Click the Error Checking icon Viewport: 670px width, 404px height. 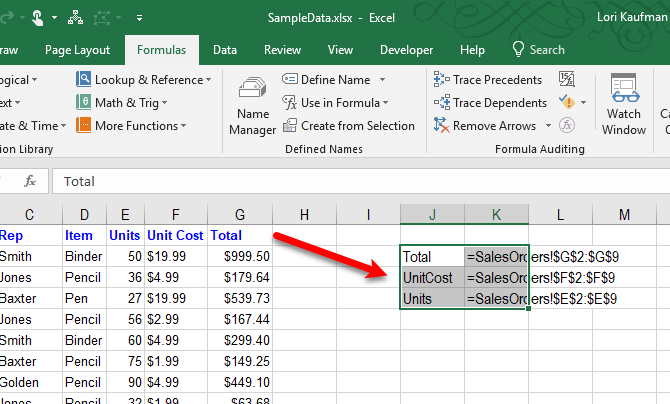(x=567, y=103)
